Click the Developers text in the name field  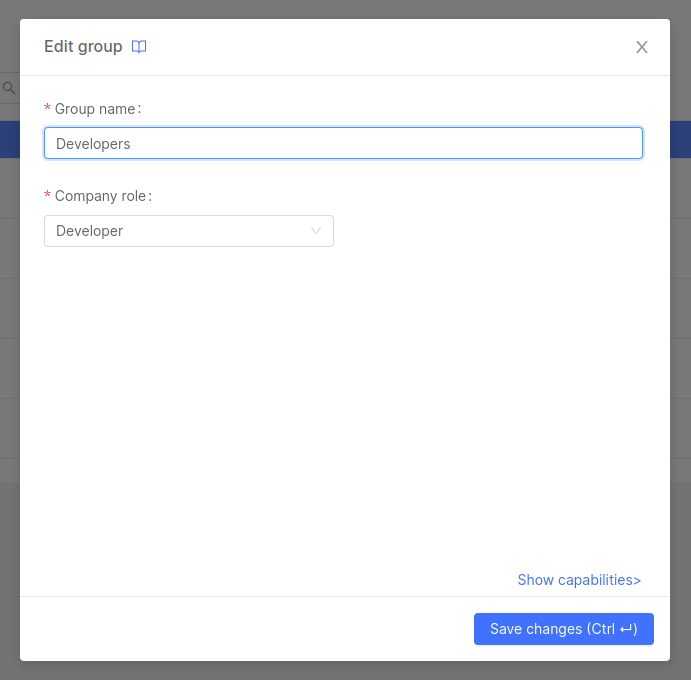93,144
